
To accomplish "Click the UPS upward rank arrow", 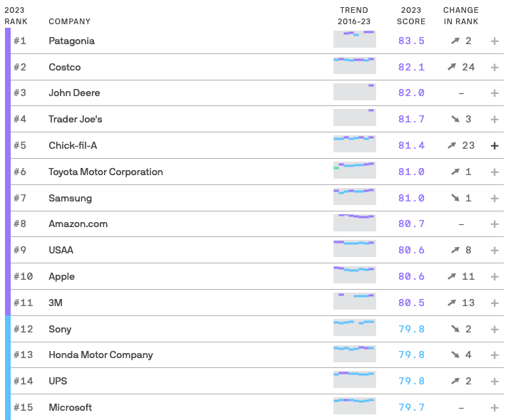I will point(455,381).
